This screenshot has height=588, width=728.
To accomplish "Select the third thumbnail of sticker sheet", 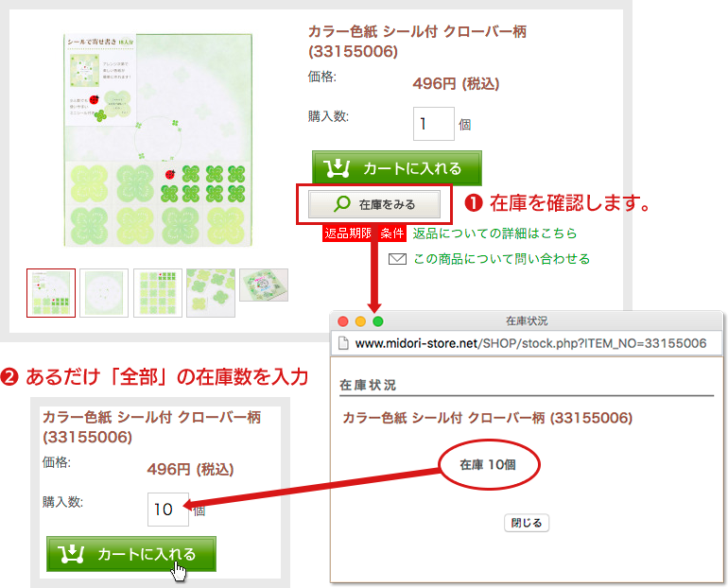I will pyautogui.click(x=158, y=293).
